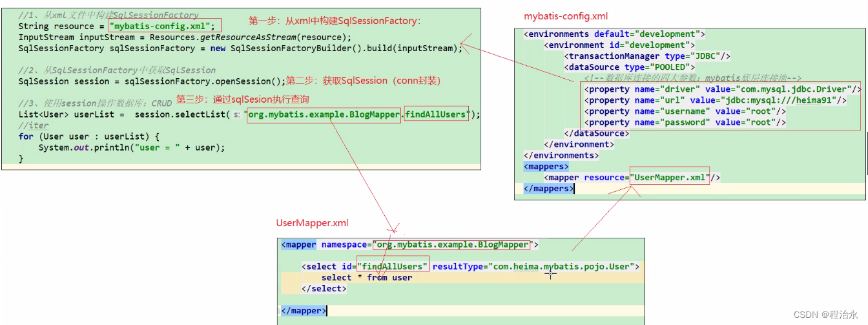Image resolution: width=868 pixels, height=325 pixels.
Task: Click the closing '</mappers>' tag
Action: click(548, 189)
